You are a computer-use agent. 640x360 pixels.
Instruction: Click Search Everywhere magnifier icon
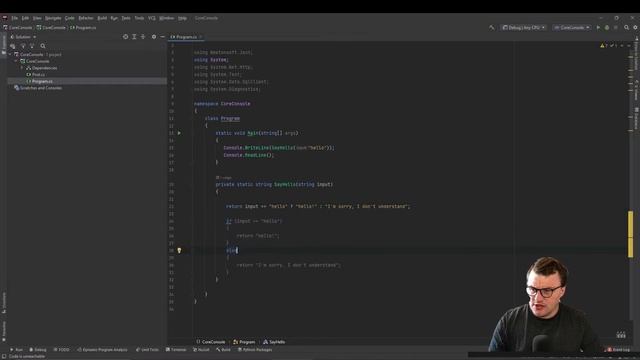[x=627, y=27]
